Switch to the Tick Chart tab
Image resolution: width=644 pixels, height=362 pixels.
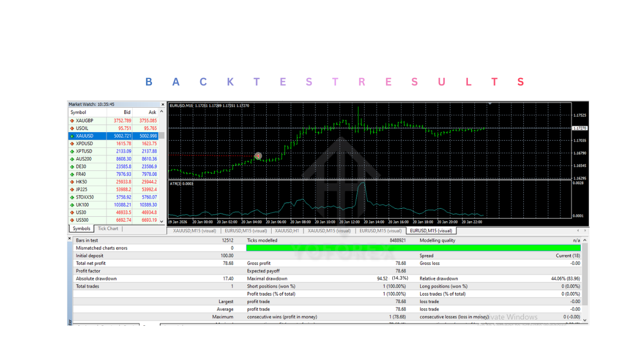108,229
